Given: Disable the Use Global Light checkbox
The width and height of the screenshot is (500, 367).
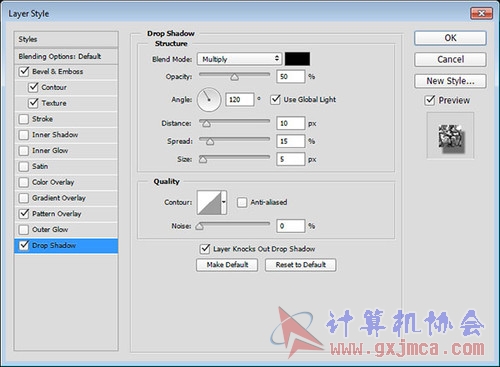Looking at the screenshot, I should coord(275,99).
